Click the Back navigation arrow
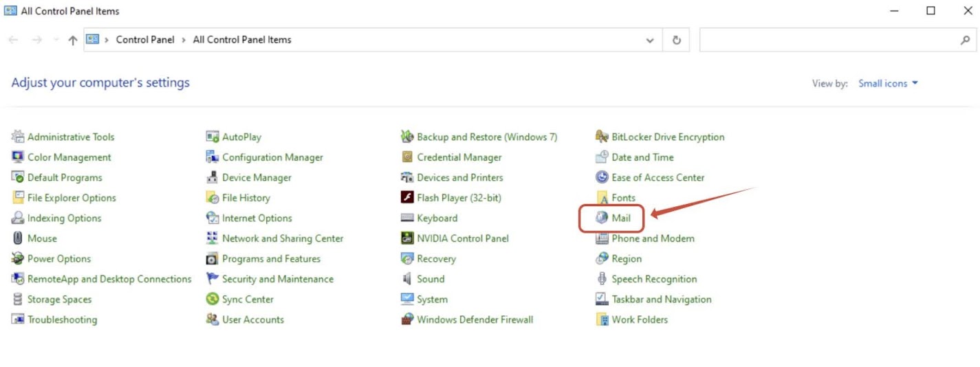Viewport: 980px width, 367px height. (13, 40)
